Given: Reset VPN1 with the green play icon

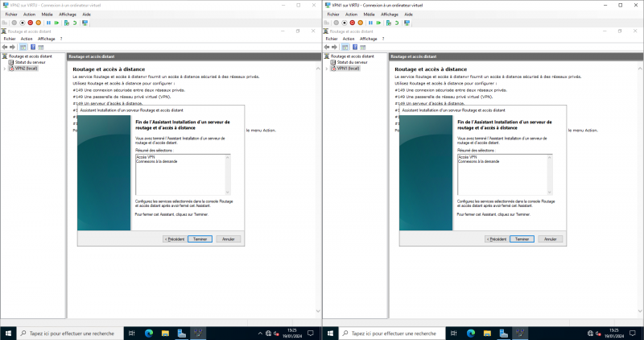Looking at the screenshot, I should (x=378, y=23).
